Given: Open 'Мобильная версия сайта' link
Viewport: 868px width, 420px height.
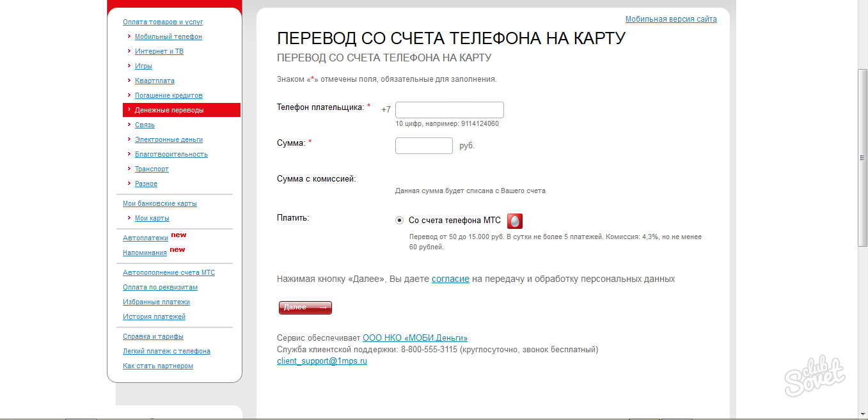Looking at the screenshot, I should click(x=671, y=19).
